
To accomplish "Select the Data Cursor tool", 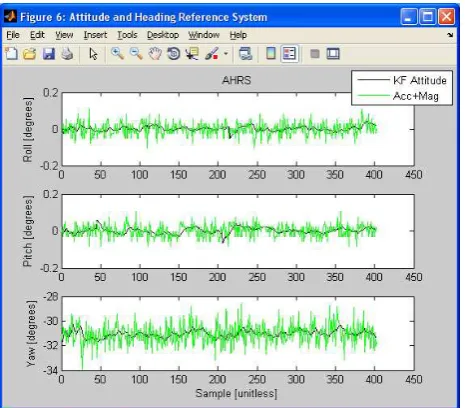I will pyautogui.click(x=192, y=53).
